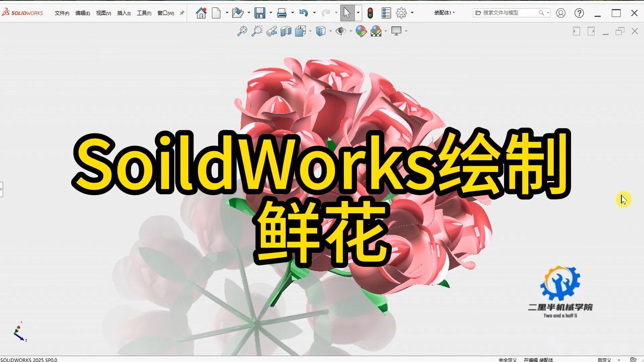
Task: Expand Display Style dropdown arrow
Action: click(330, 31)
